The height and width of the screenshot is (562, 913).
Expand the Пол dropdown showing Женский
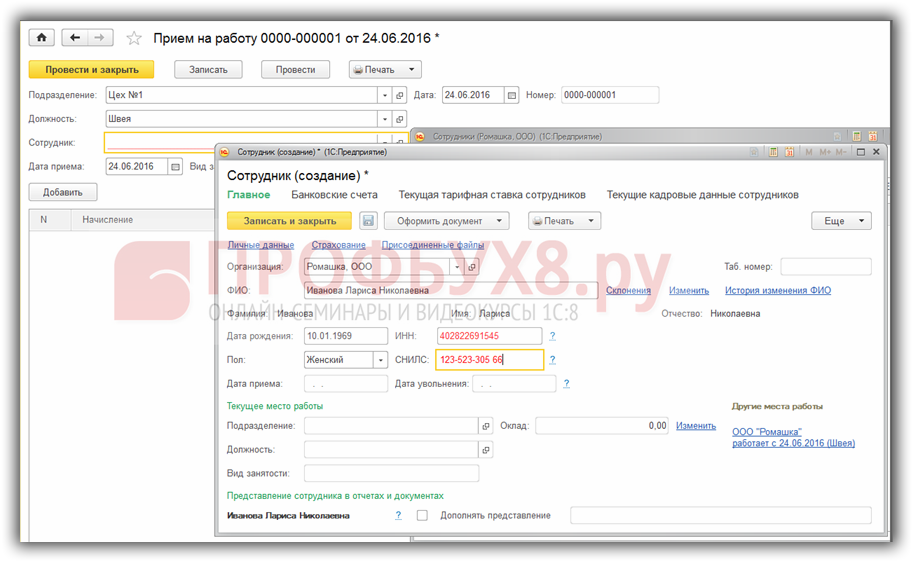[380, 360]
